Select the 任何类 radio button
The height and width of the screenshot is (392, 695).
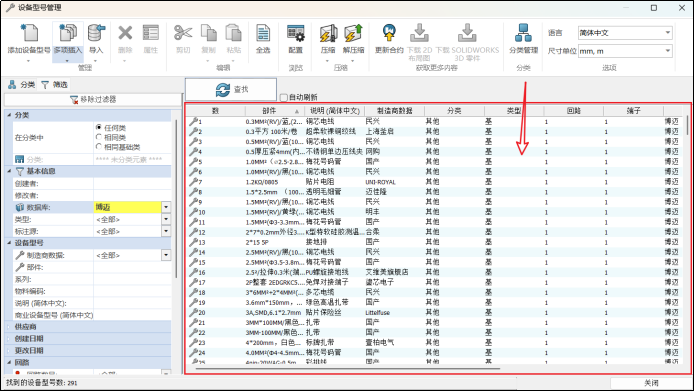[99, 127]
